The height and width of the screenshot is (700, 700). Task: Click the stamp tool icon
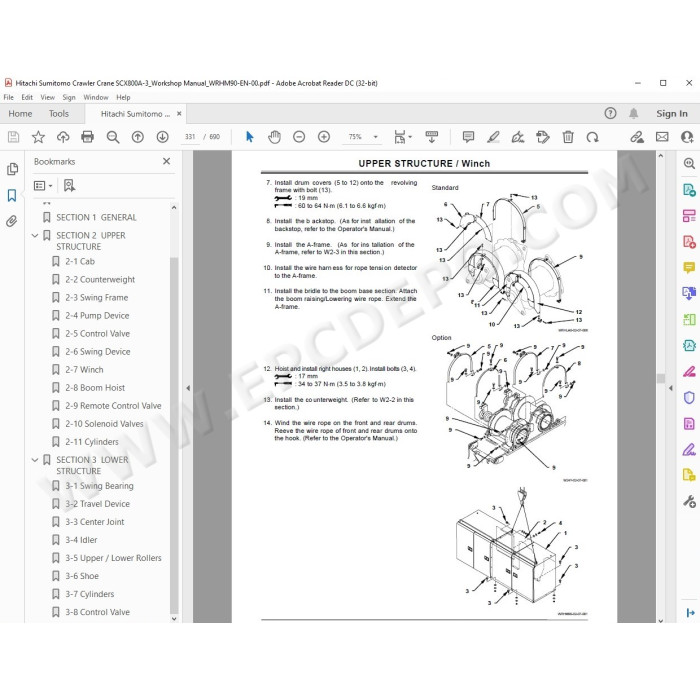tap(543, 137)
